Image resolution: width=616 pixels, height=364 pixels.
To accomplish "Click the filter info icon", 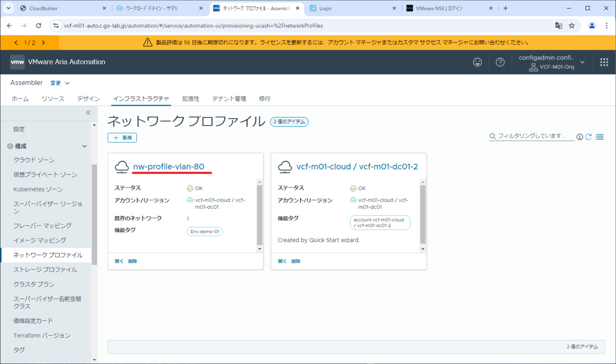I will point(580,137).
